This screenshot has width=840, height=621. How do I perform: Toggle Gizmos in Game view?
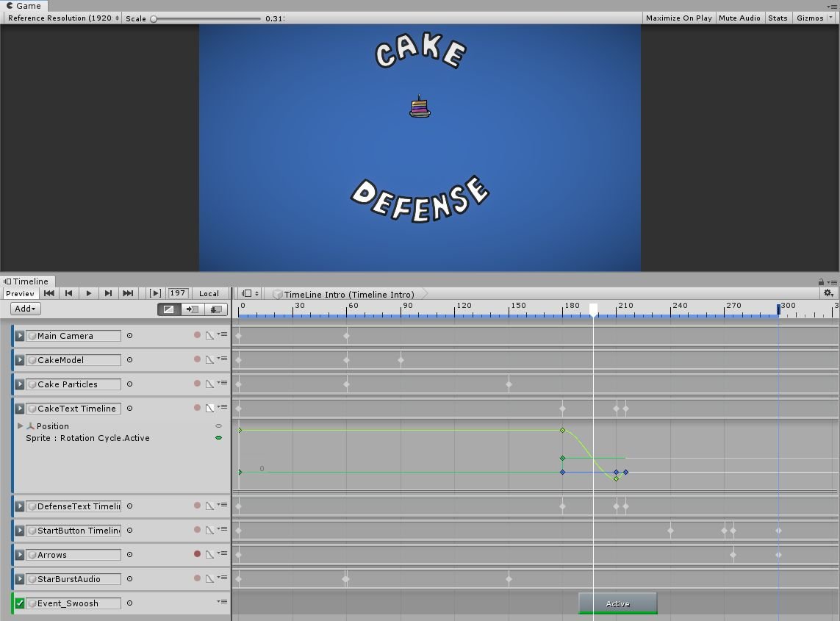[x=809, y=18]
